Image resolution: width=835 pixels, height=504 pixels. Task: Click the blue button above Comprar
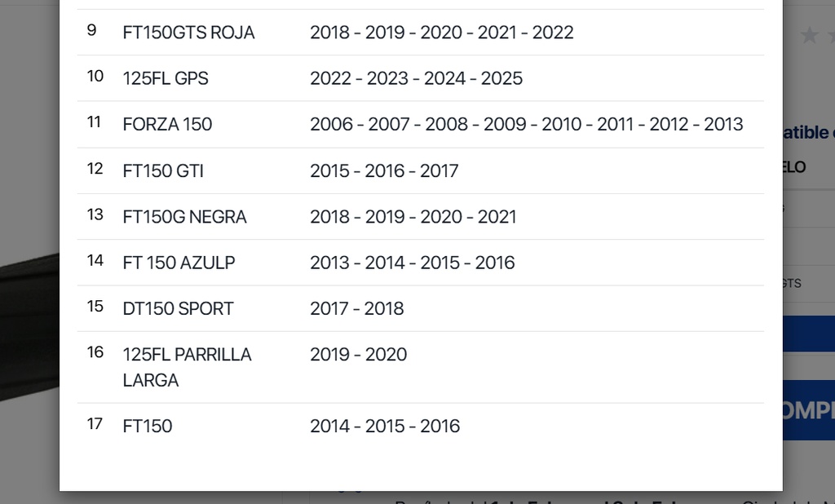[809, 334]
